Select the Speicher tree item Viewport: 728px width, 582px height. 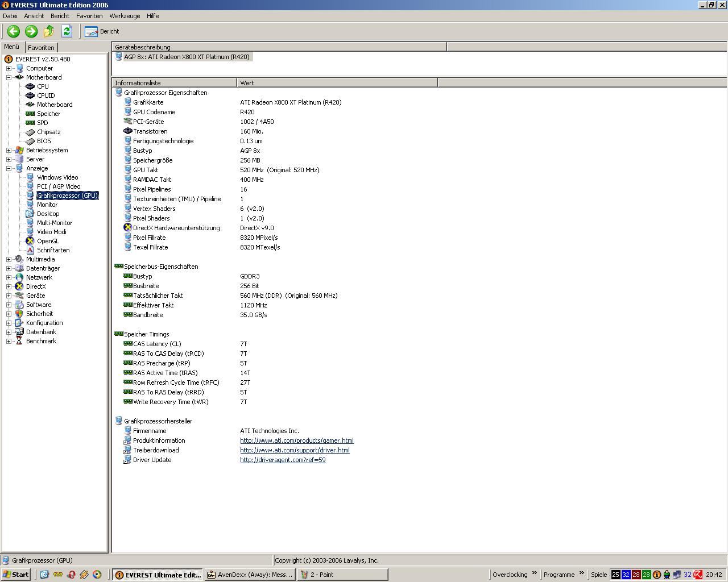tap(48, 114)
